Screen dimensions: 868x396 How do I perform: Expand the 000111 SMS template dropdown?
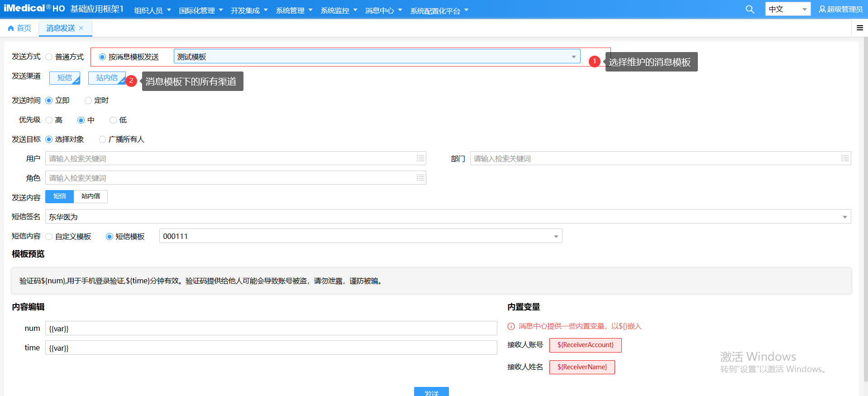[x=556, y=237]
